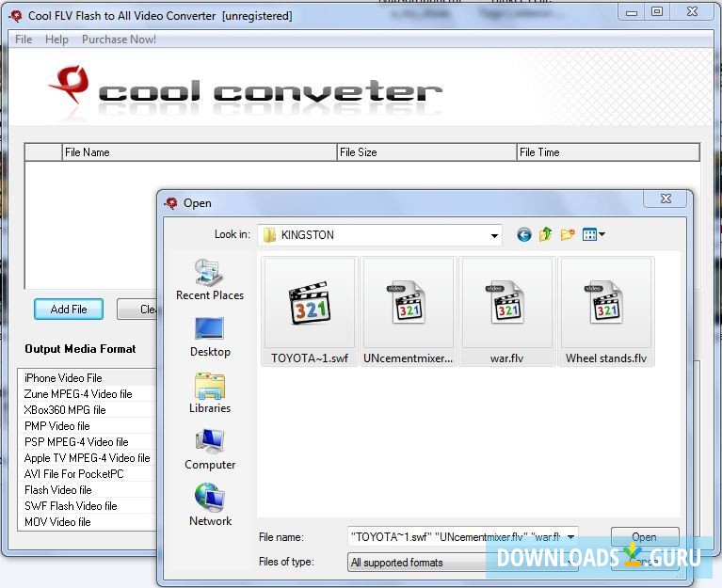
Task: Expand the Look in KINGSTON dropdown
Action: tap(494, 235)
